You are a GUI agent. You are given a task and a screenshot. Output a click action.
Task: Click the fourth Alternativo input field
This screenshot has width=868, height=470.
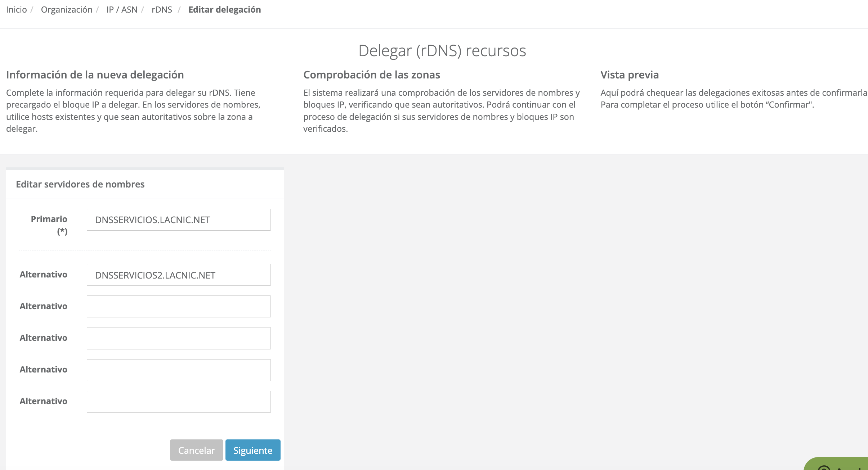point(179,370)
